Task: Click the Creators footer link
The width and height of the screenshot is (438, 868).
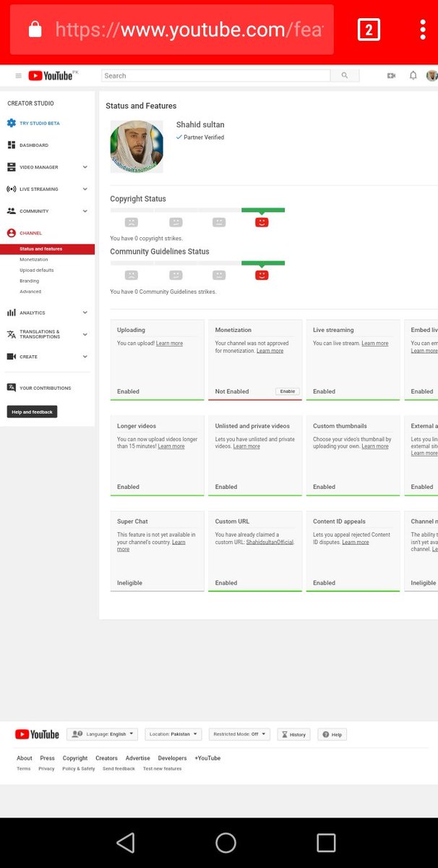Action: 106,758
